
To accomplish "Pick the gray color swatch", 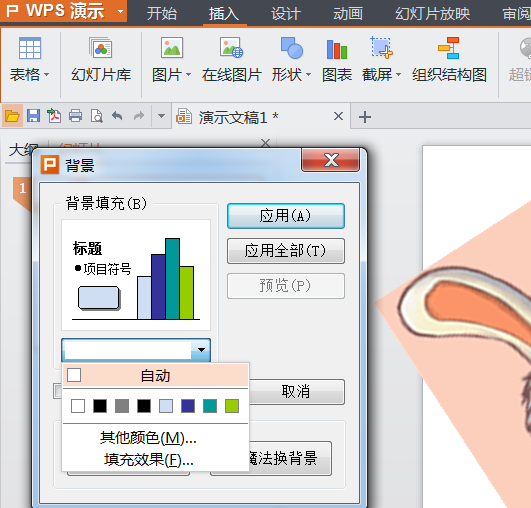I will coord(122,406).
